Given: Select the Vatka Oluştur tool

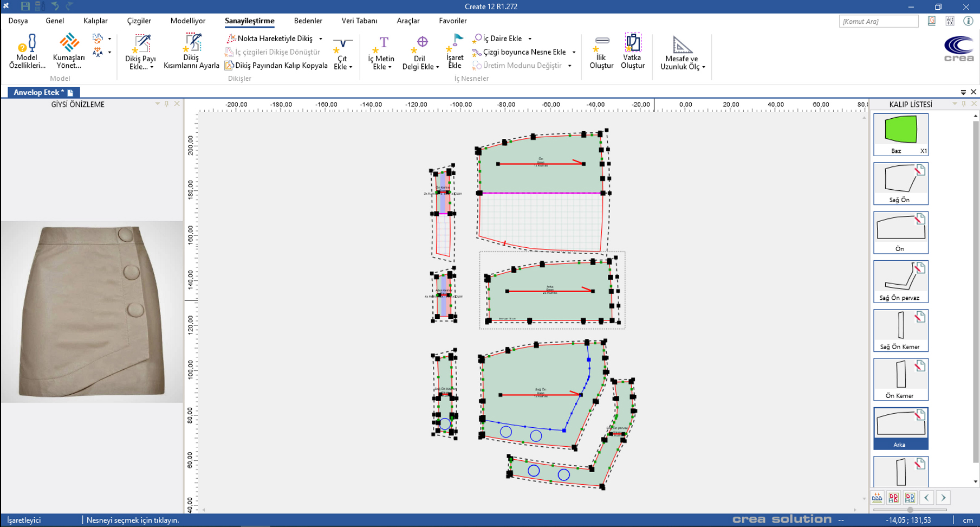Looking at the screenshot, I should tap(632, 51).
